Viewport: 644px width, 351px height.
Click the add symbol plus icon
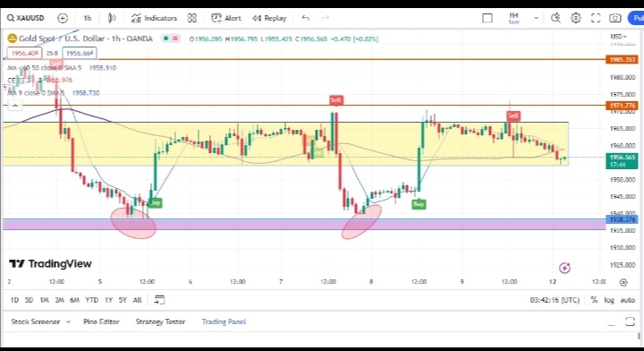63,18
